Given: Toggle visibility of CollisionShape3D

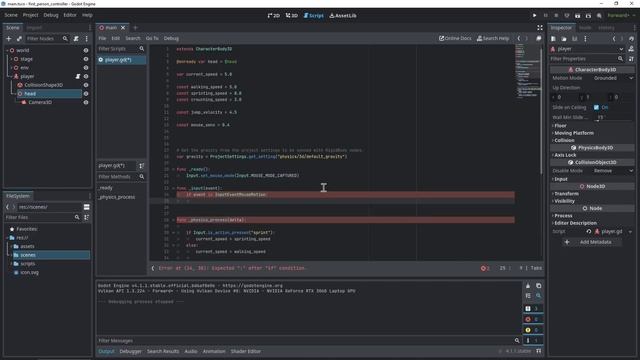Looking at the screenshot, I should (x=86, y=85).
